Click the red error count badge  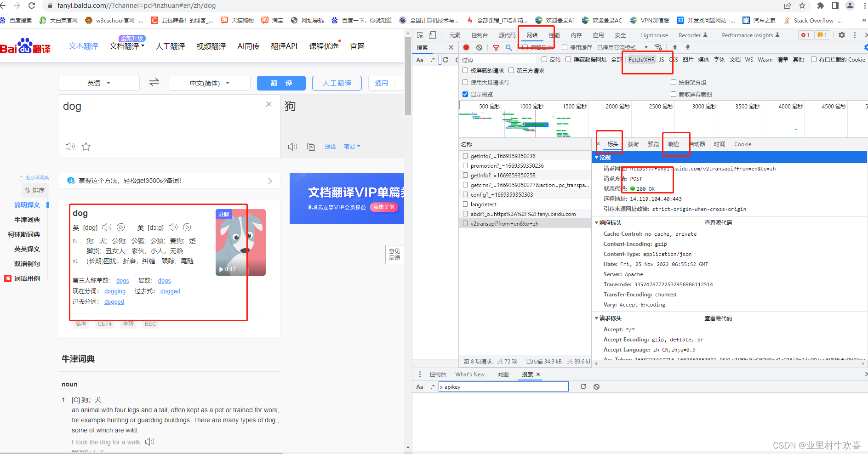pos(805,35)
